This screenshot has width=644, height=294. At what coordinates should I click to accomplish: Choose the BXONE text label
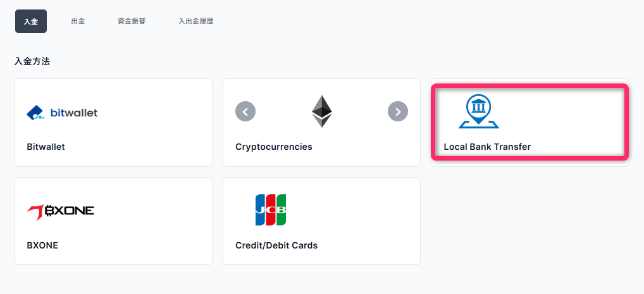pos(42,245)
